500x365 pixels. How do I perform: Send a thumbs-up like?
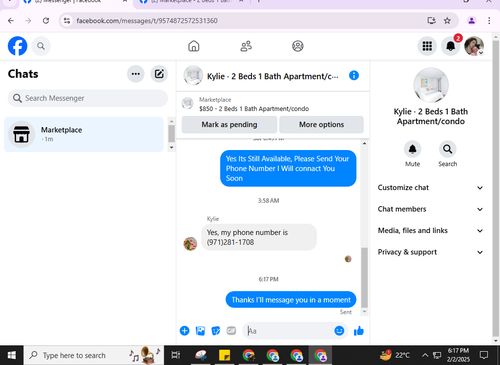[359, 331]
